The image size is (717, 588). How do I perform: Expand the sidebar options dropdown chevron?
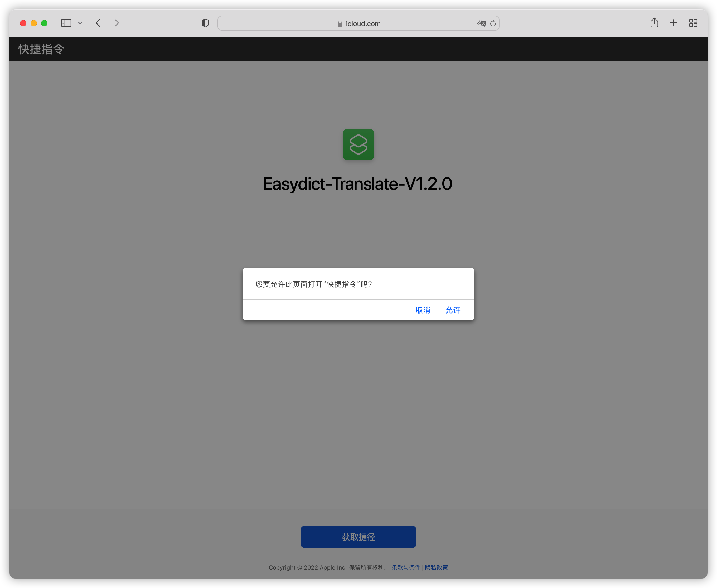pos(80,23)
